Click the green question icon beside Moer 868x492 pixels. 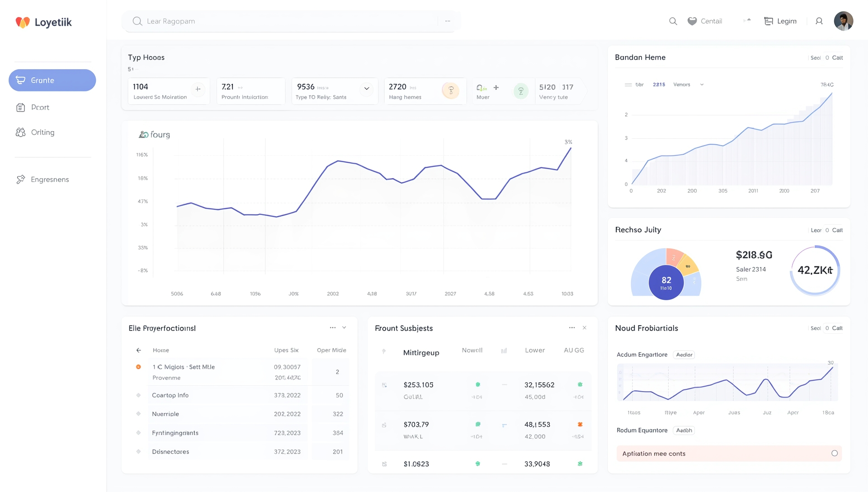[521, 91]
